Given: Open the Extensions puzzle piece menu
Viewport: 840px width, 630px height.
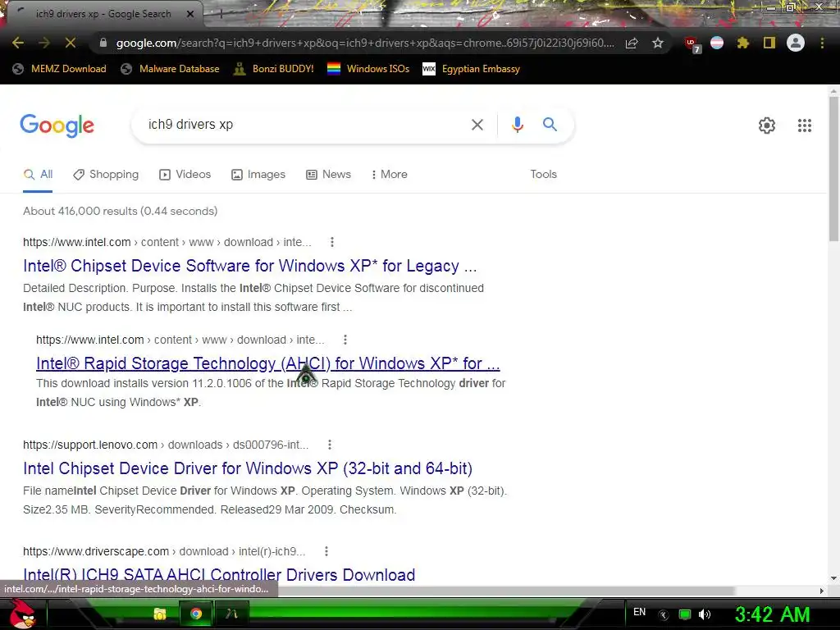Looking at the screenshot, I should coord(743,43).
